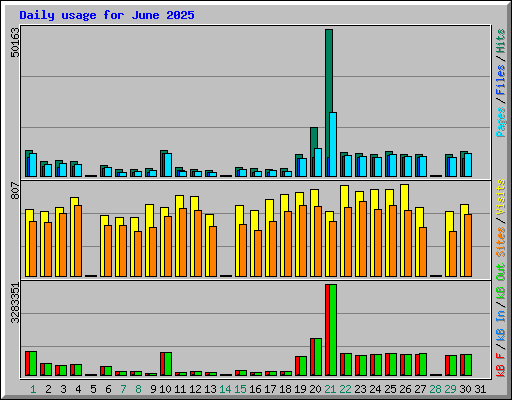
Task: Click the kB F legend label
Action: coord(500,365)
